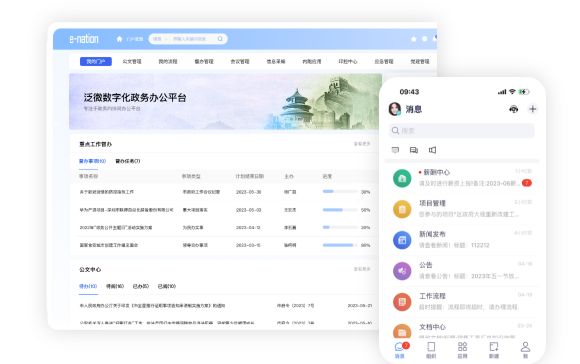Viewport: 580px width, 364px height.
Task: Open the 督办管理 menu item
Action: pyautogui.click(x=204, y=61)
